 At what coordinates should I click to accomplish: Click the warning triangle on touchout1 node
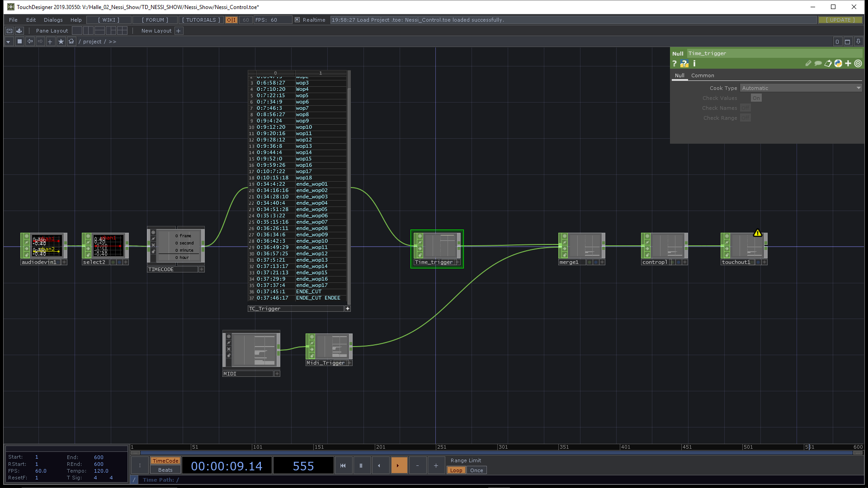(758, 234)
